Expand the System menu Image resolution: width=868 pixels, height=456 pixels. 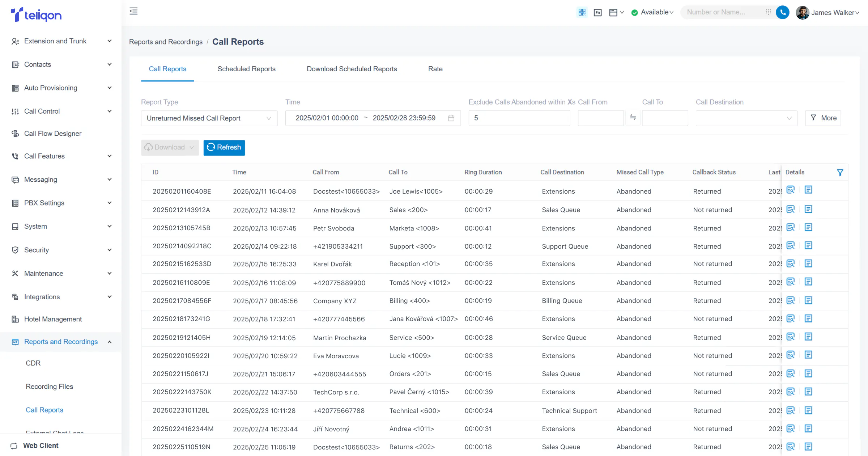pyautogui.click(x=61, y=227)
